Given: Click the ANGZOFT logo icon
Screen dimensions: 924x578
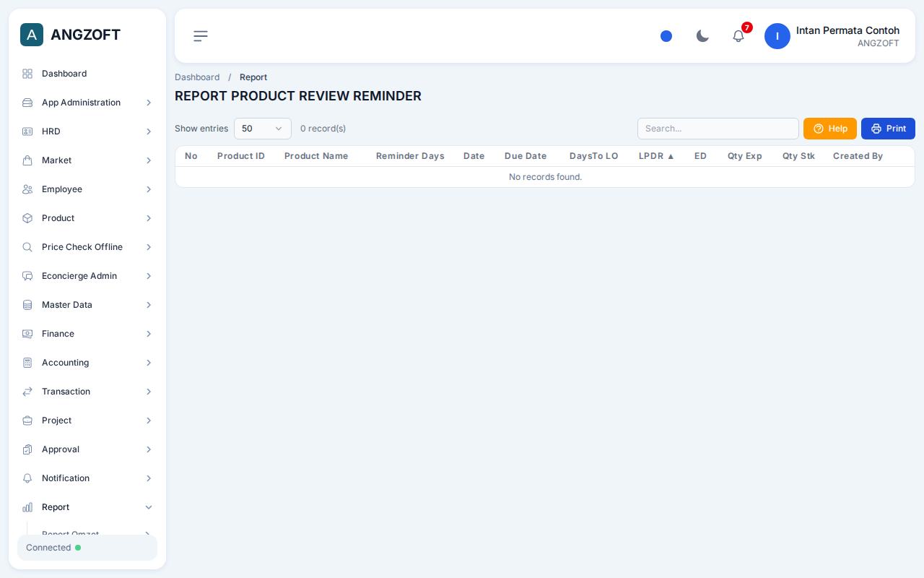Looking at the screenshot, I should [x=32, y=35].
